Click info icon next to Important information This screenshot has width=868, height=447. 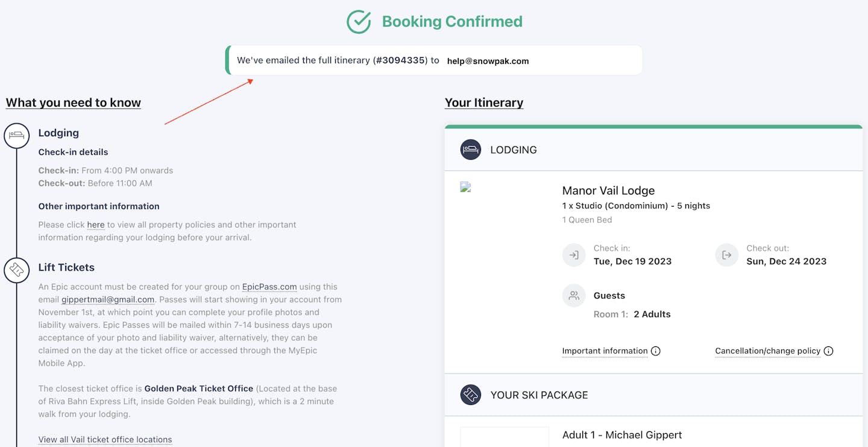click(656, 351)
